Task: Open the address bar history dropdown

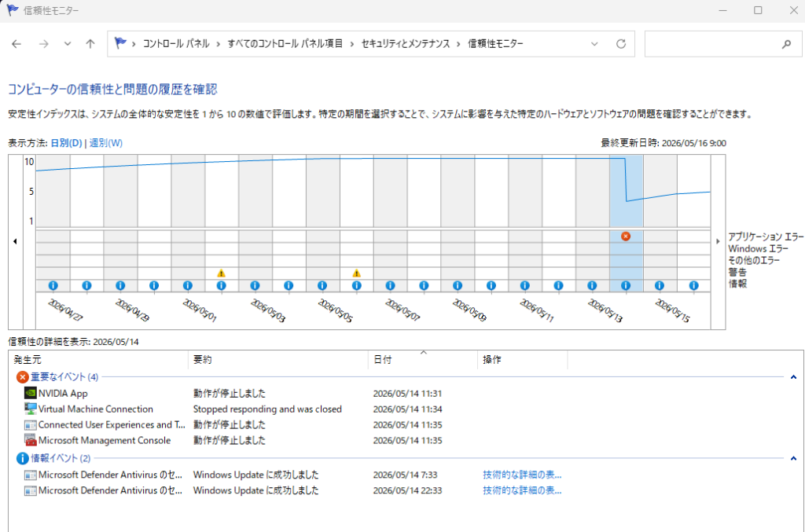Action: 594,44
